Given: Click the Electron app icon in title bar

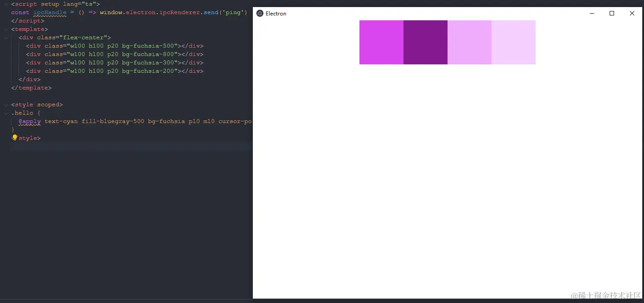Looking at the screenshot, I should [260, 13].
